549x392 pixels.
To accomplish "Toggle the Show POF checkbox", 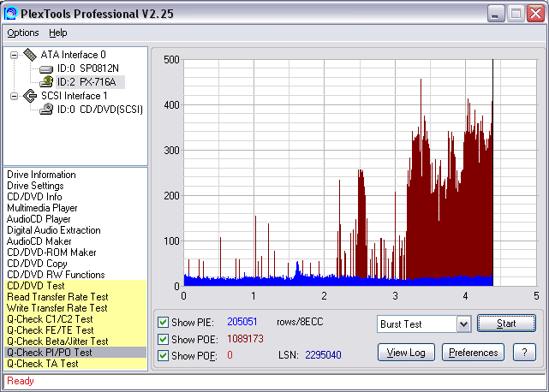I will [163, 355].
